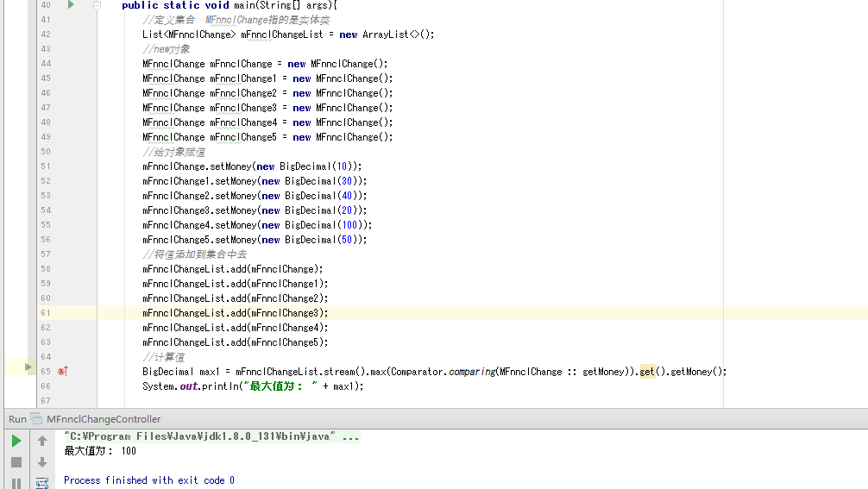This screenshot has height=489, width=868.
Task: Click line number 65 in the gutter
Action: pos(46,371)
